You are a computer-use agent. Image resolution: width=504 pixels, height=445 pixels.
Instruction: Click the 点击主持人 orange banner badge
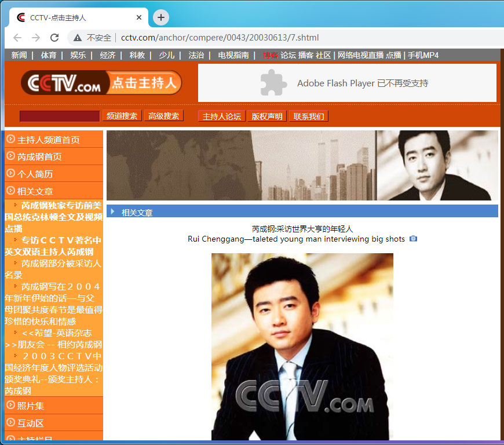(144, 83)
